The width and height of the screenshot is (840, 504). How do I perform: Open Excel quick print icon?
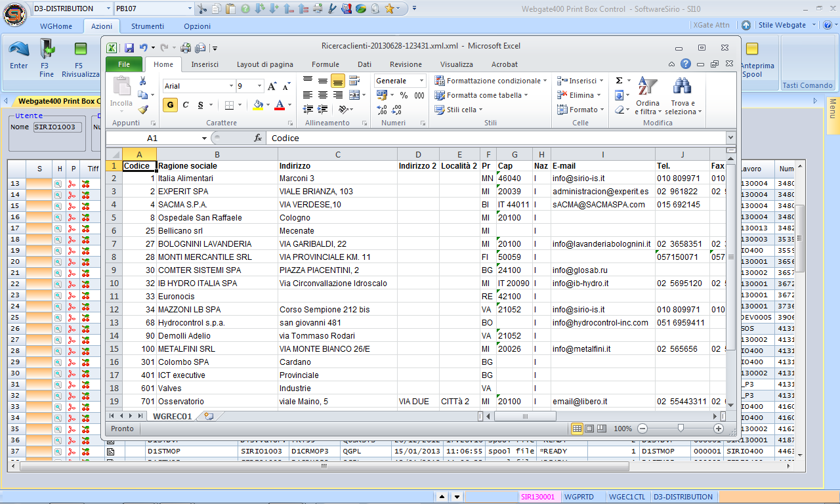pyautogui.click(x=186, y=48)
